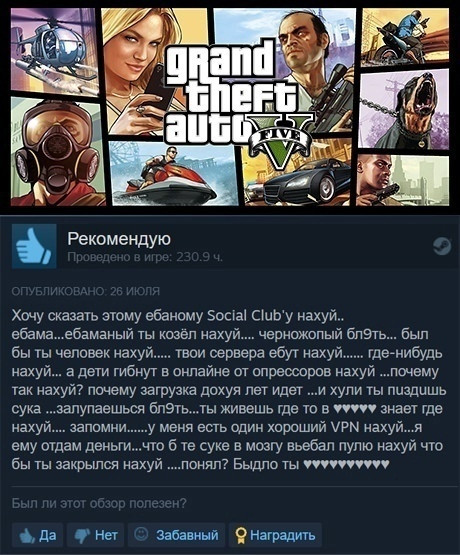
Task: Click the Проведено в игре hours text
Action: 145,257
